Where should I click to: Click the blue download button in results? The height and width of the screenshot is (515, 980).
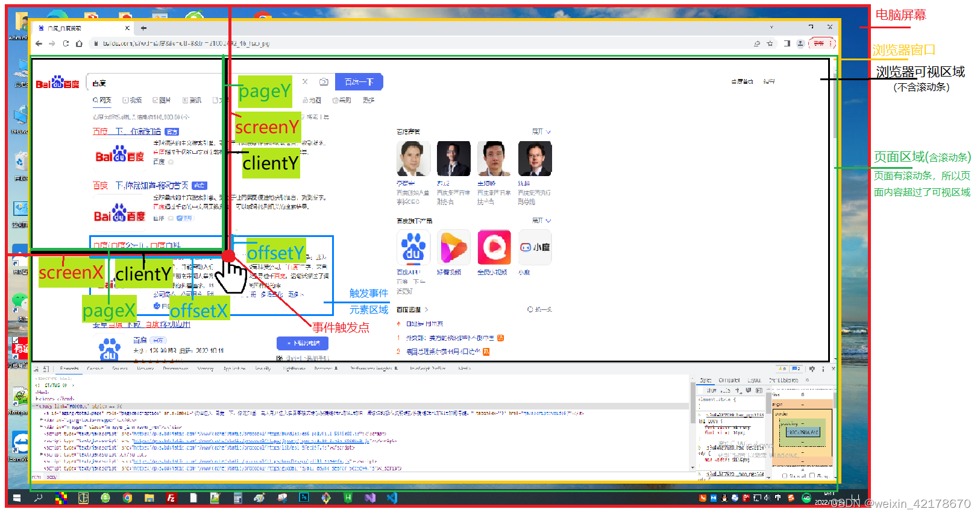[303, 343]
